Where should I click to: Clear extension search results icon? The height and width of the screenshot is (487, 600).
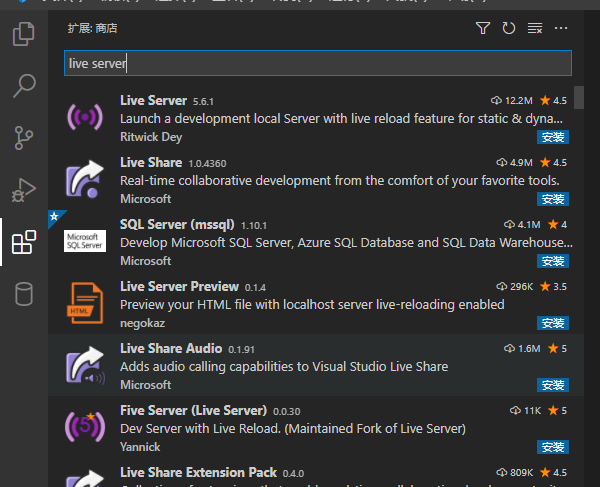tap(535, 28)
